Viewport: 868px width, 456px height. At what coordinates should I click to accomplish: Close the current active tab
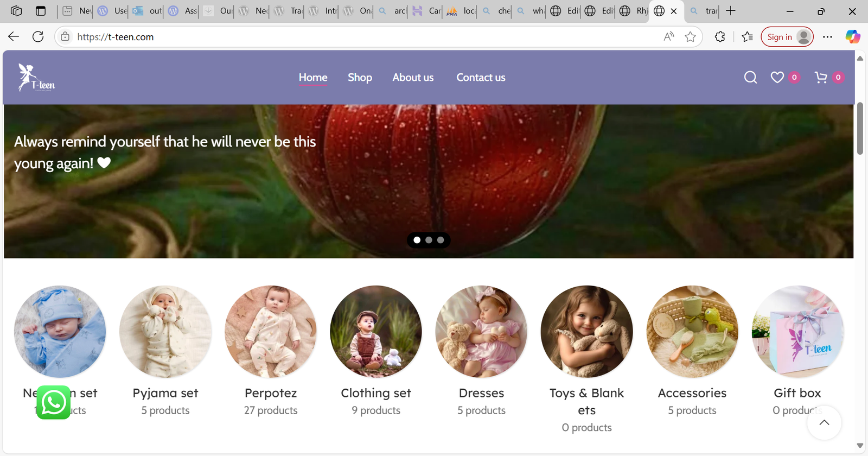(x=674, y=11)
